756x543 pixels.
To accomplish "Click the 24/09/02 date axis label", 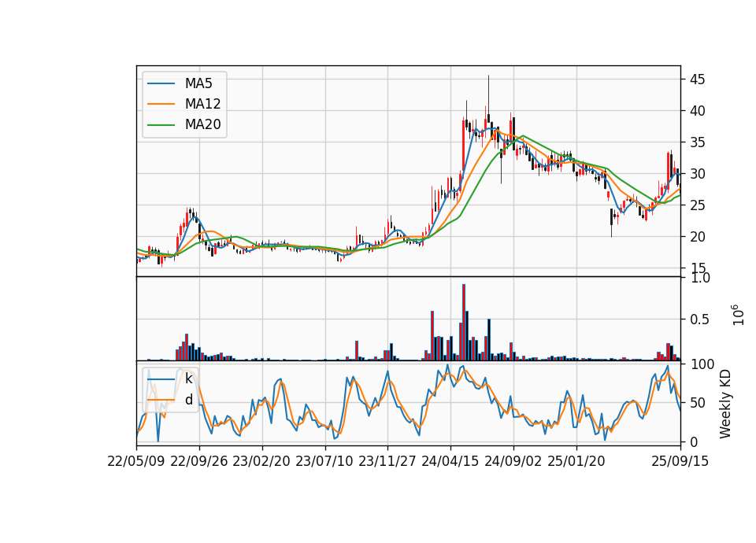I will tap(513, 461).
